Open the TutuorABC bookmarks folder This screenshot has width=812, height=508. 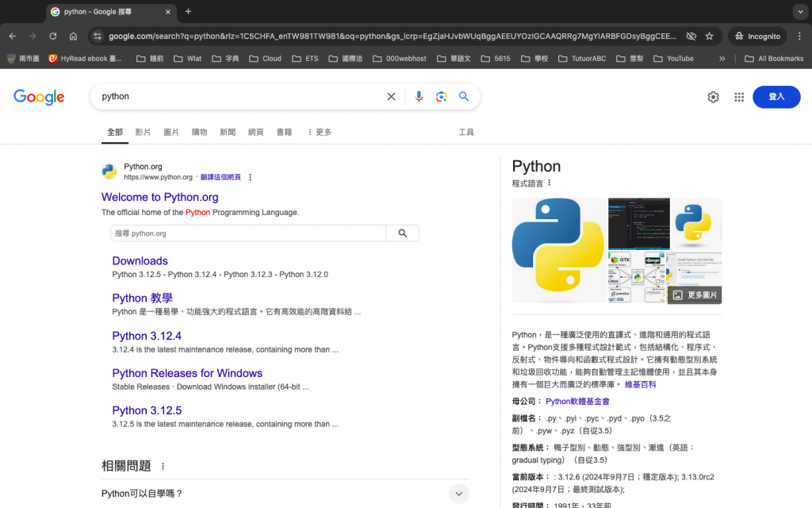582,59
